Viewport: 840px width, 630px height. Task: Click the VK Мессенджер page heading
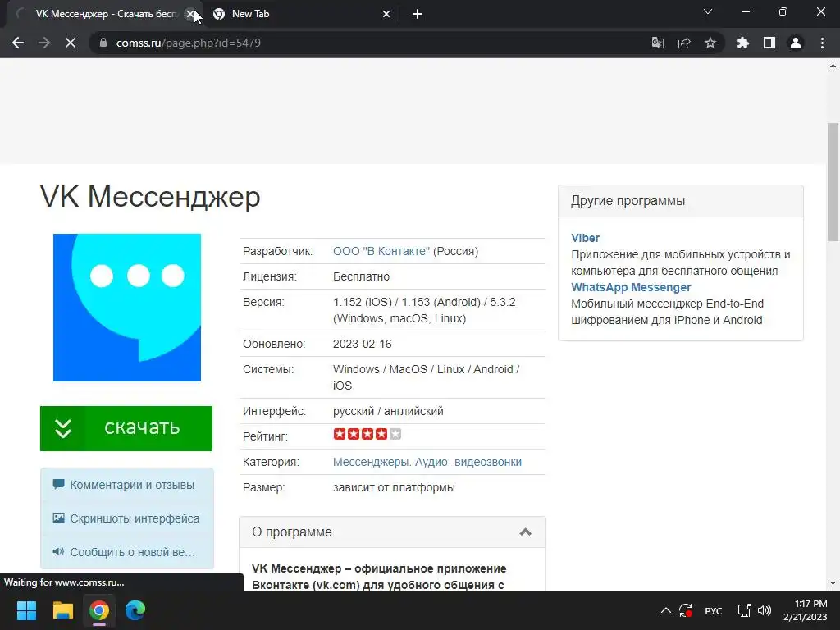pos(150,197)
